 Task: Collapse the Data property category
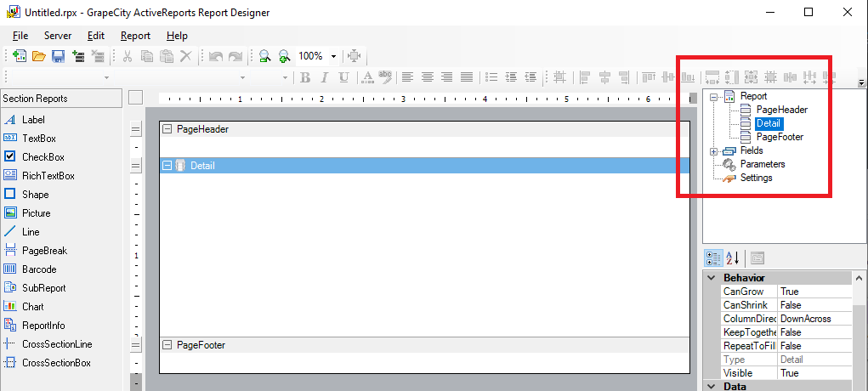(x=711, y=386)
